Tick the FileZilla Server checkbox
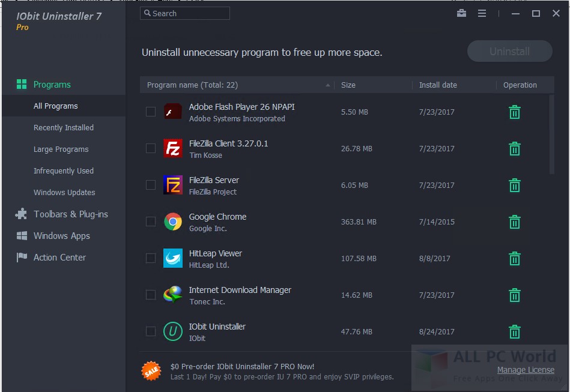 tap(151, 185)
